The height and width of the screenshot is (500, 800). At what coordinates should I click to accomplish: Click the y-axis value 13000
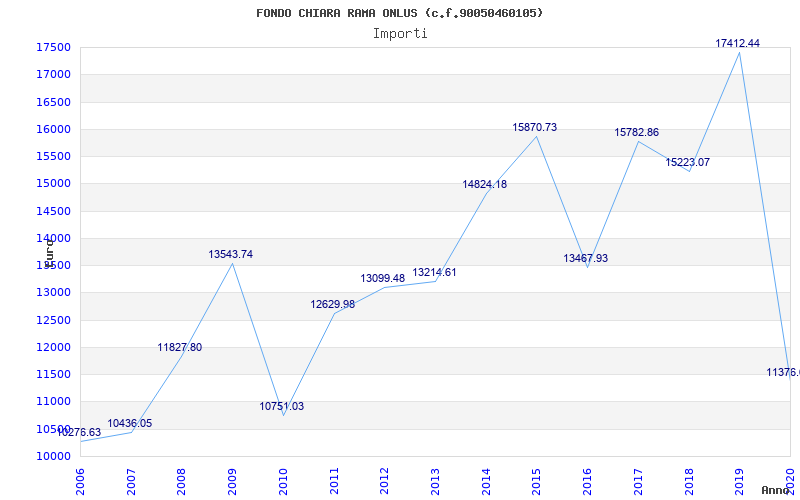click(53, 293)
